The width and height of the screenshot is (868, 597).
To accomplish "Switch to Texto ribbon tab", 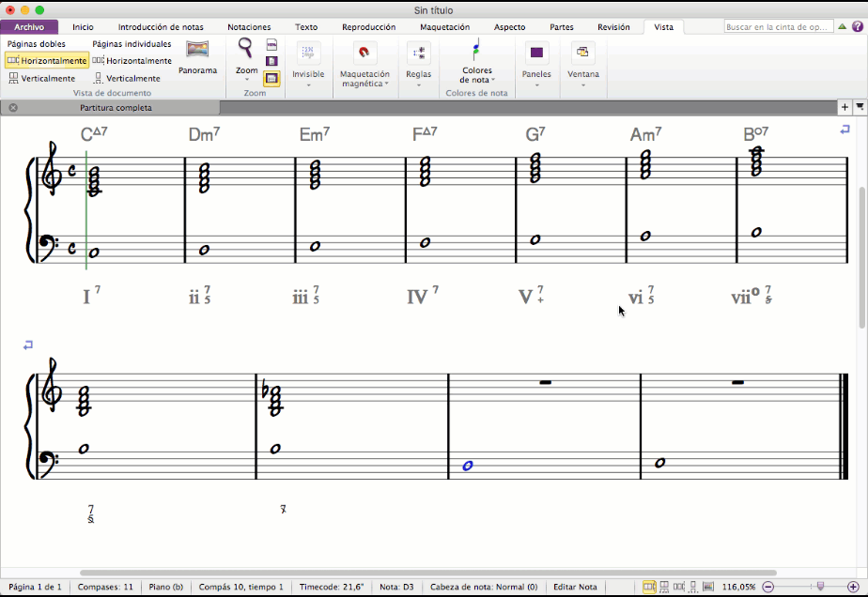I will (306, 26).
